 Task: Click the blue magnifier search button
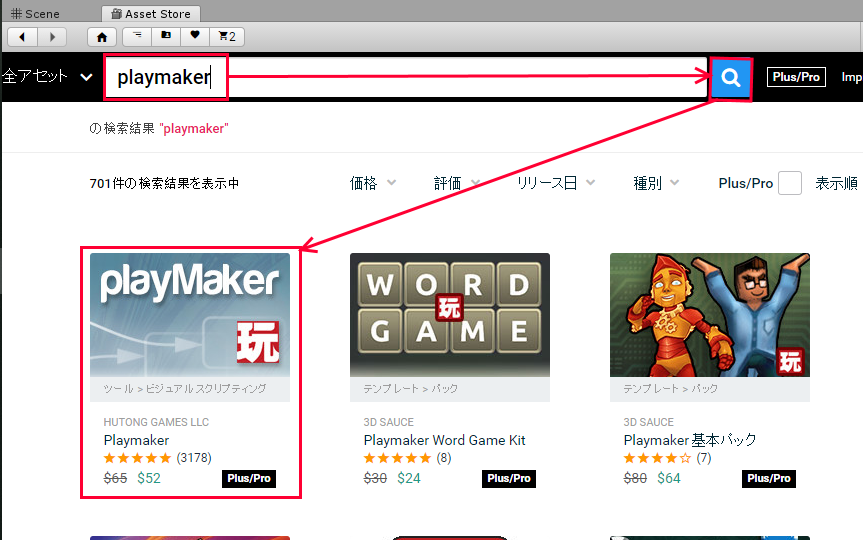tap(731, 78)
